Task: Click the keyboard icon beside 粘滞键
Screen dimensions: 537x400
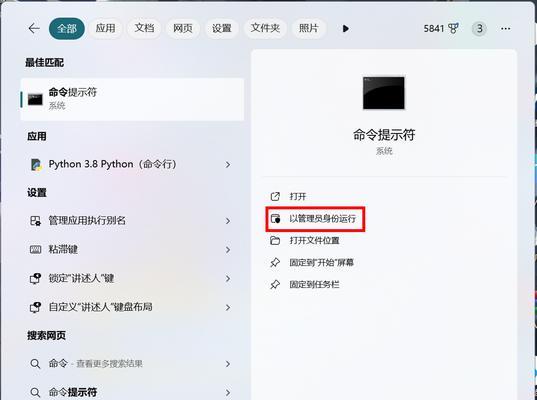Action: [x=36, y=250]
